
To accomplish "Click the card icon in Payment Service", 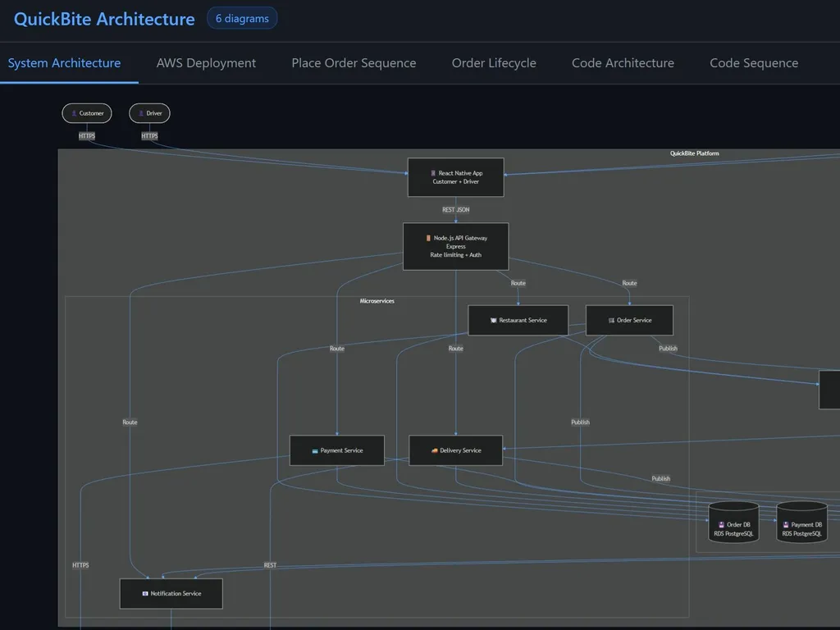I will tap(315, 451).
